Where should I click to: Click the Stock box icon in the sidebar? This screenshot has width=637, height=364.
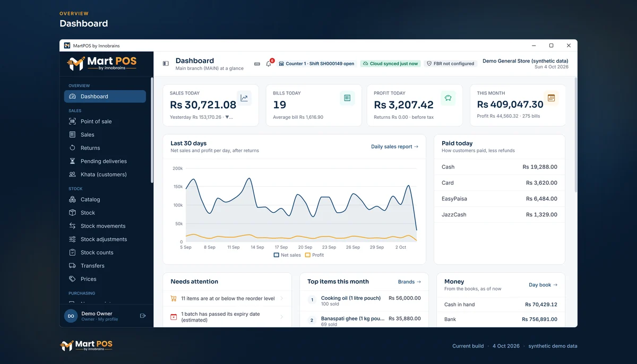coord(72,213)
